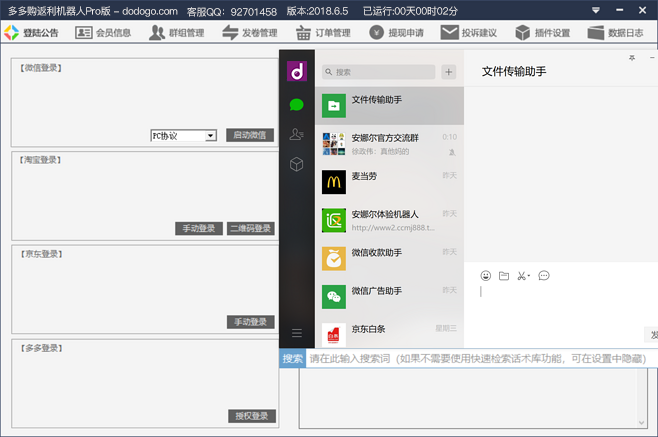Click the 请在此输入搜索词 input field
Image resolution: width=658 pixels, height=437 pixels.
481,358
